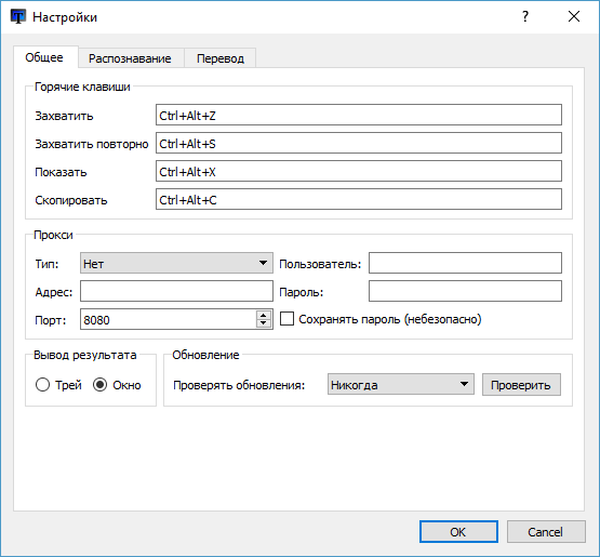Viewport: 600px width, 557px height.
Task: Select the Трей output radio button
Action: tap(42, 385)
